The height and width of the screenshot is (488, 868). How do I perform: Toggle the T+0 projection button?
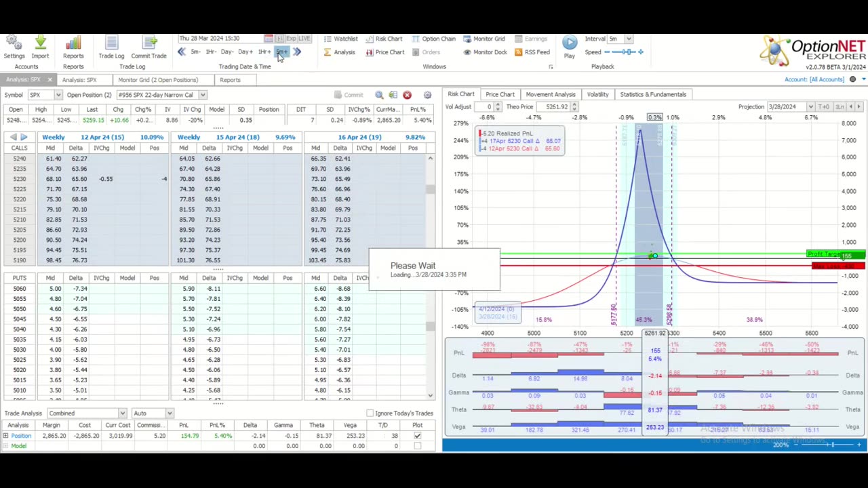pyautogui.click(x=824, y=107)
